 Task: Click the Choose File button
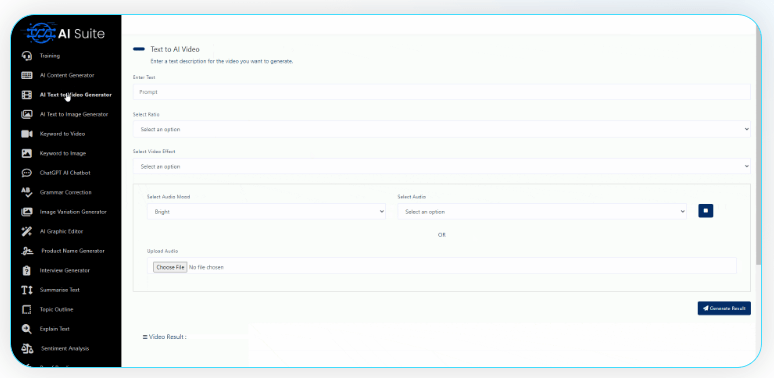click(x=170, y=267)
